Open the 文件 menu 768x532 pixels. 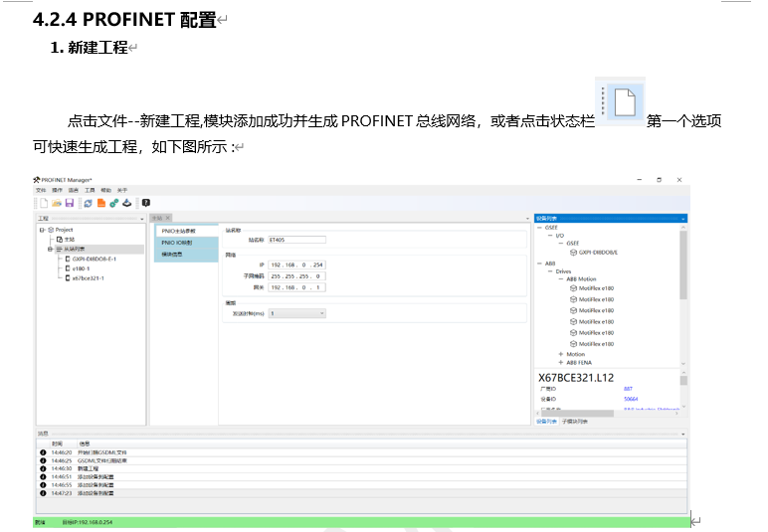coord(41,190)
